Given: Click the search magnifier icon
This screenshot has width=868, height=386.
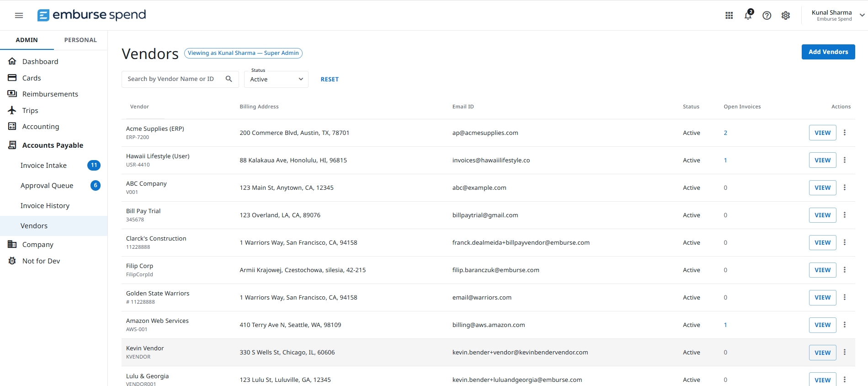Looking at the screenshot, I should point(229,79).
